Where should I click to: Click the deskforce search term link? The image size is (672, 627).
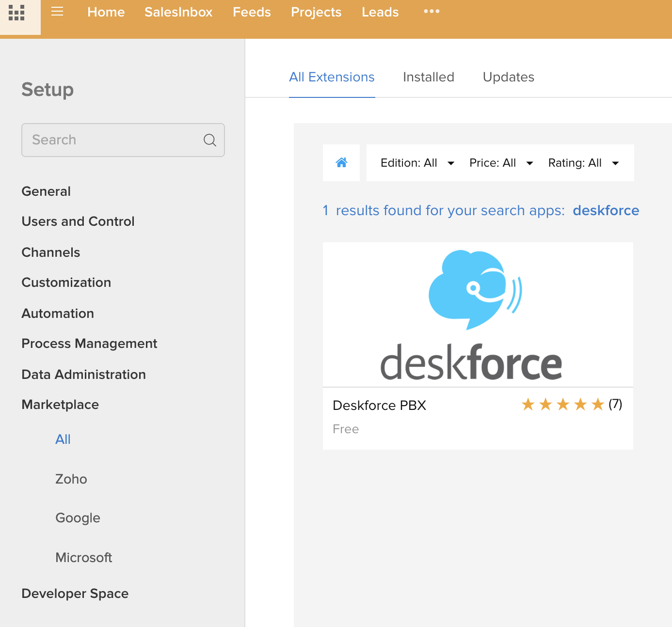(x=606, y=210)
